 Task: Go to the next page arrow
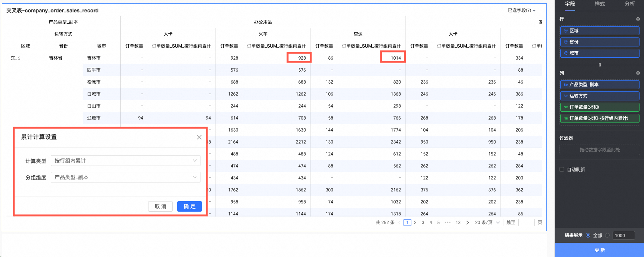pyautogui.click(x=467, y=223)
